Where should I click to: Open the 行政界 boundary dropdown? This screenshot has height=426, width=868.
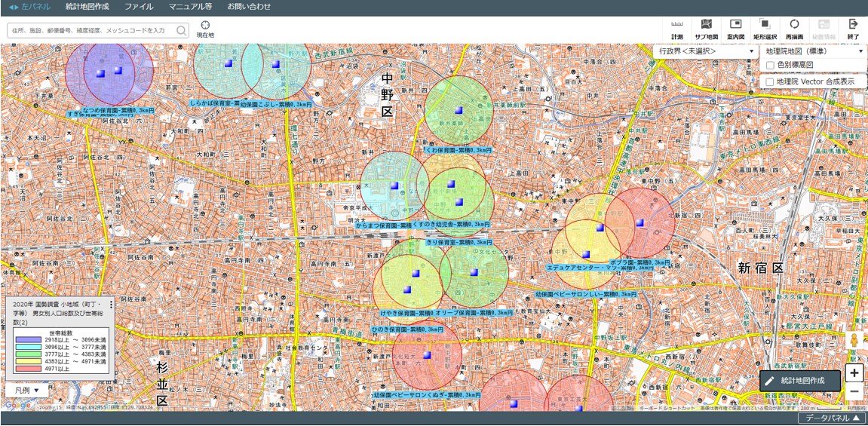705,51
